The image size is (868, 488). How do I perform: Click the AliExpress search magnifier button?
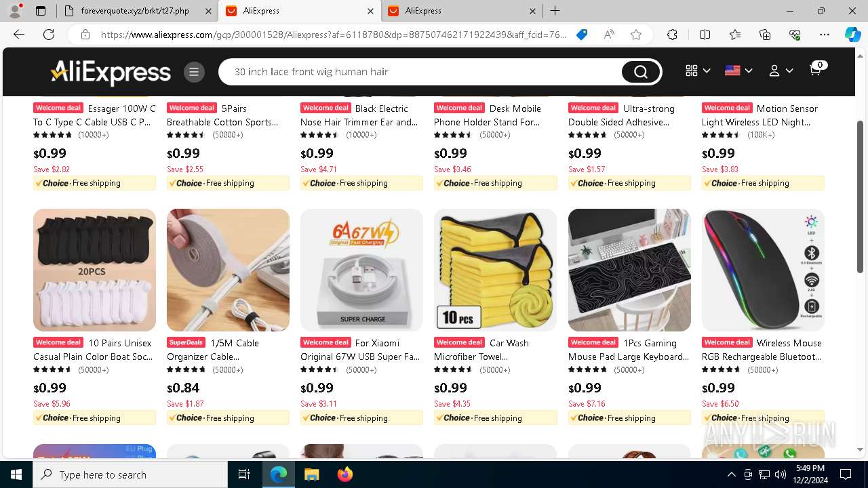click(x=641, y=72)
